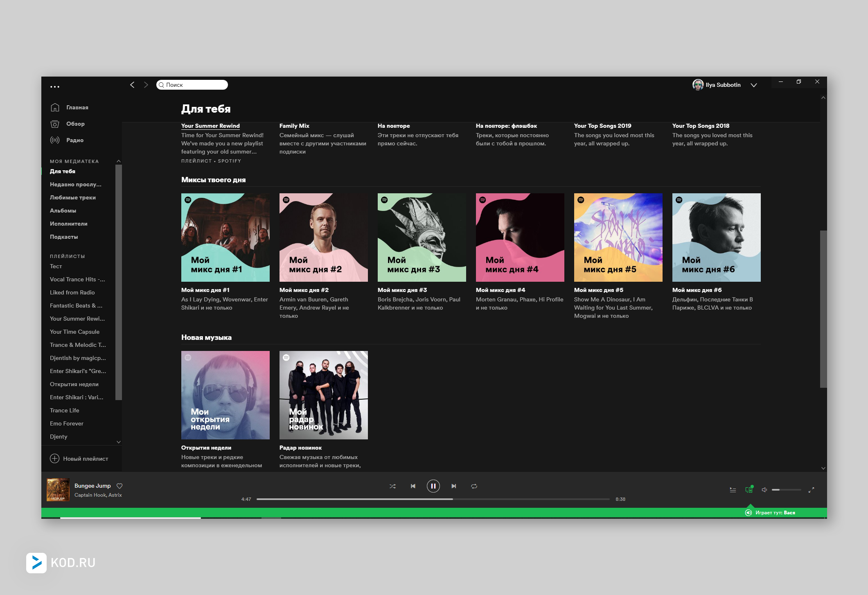The height and width of the screenshot is (595, 868).
Task: Open the play queue icon
Action: tap(733, 490)
